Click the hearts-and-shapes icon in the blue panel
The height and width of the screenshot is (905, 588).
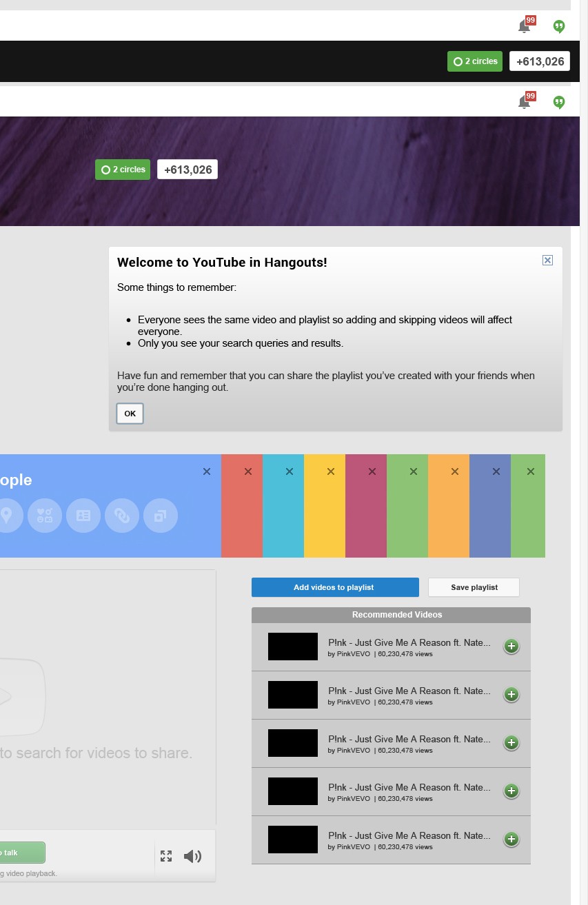45,516
